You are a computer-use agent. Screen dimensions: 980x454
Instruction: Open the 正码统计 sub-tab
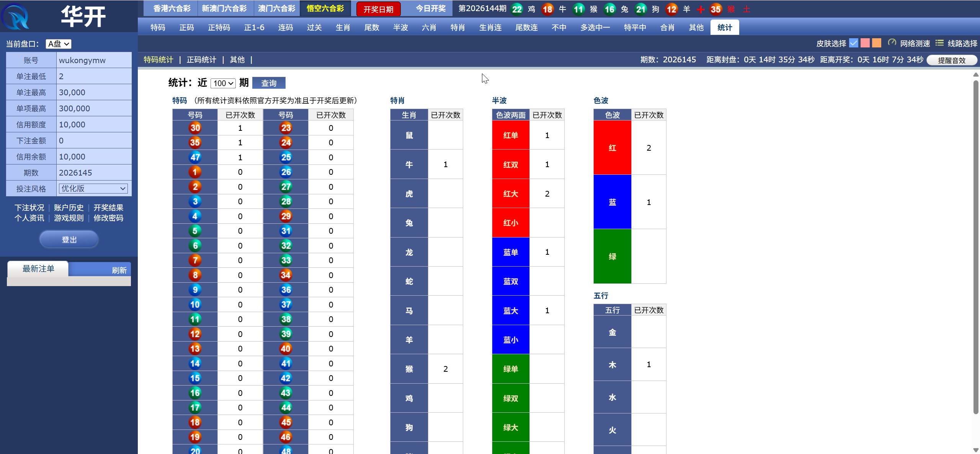(201, 60)
